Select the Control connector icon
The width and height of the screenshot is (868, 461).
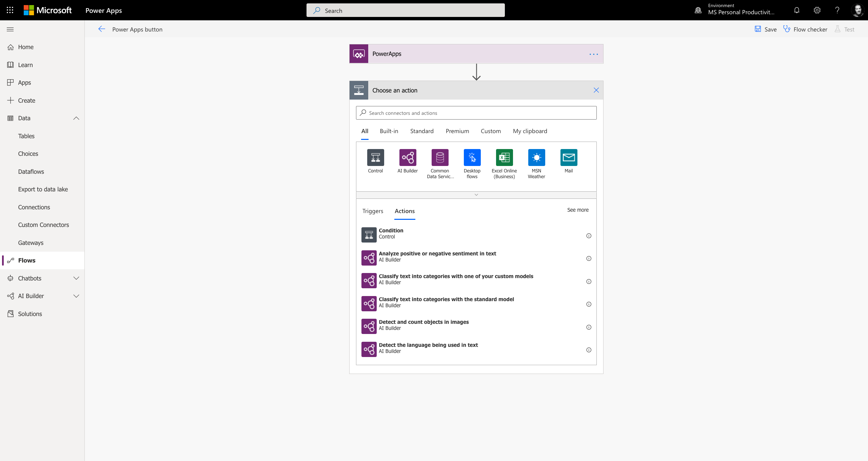[x=375, y=158]
